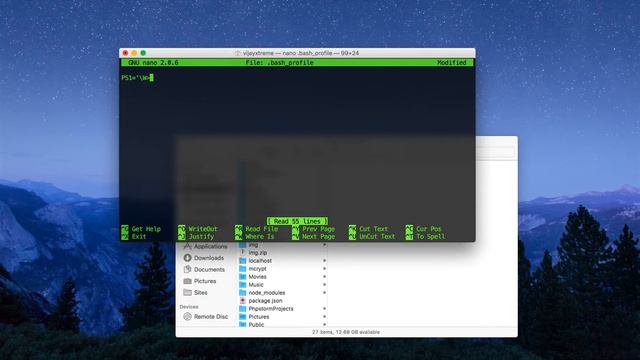Expand Pictures folder arrow in file column
Viewport: 640px width, 360px height.
point(324,317)
